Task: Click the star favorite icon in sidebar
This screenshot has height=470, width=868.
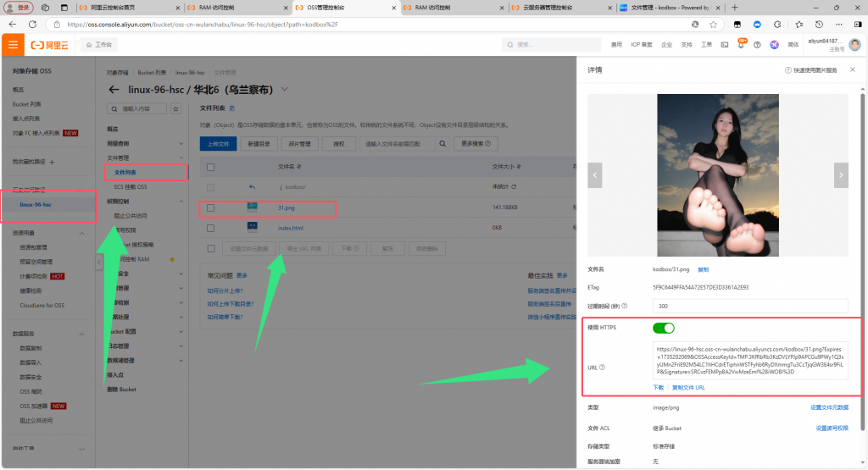Action: (175, 109)
